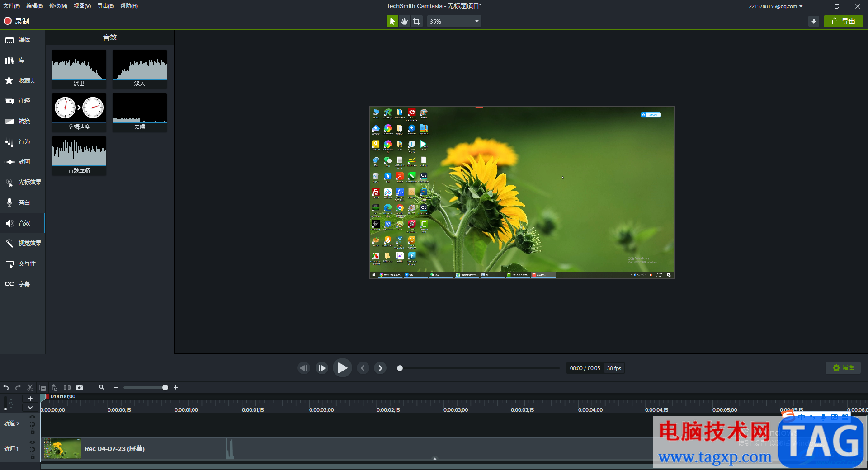Lock 轨道 2 with padlock
868x470 pixels.
pos(33,432)
